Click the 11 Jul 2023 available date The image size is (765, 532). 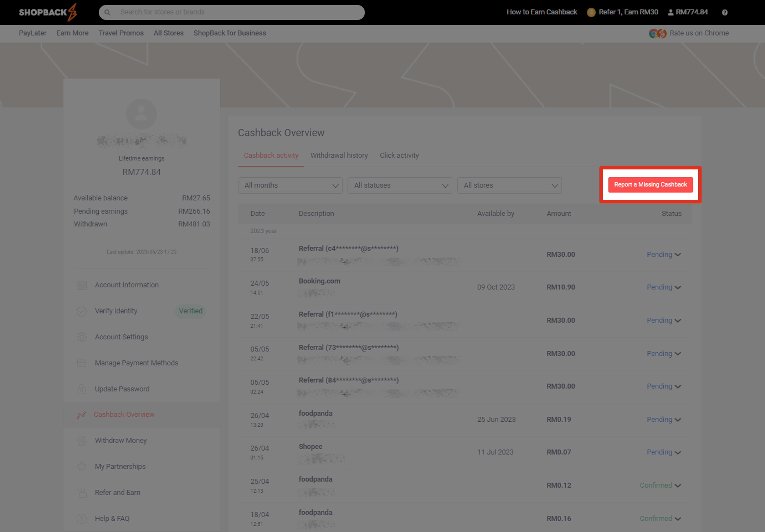[x=495, y=452]
